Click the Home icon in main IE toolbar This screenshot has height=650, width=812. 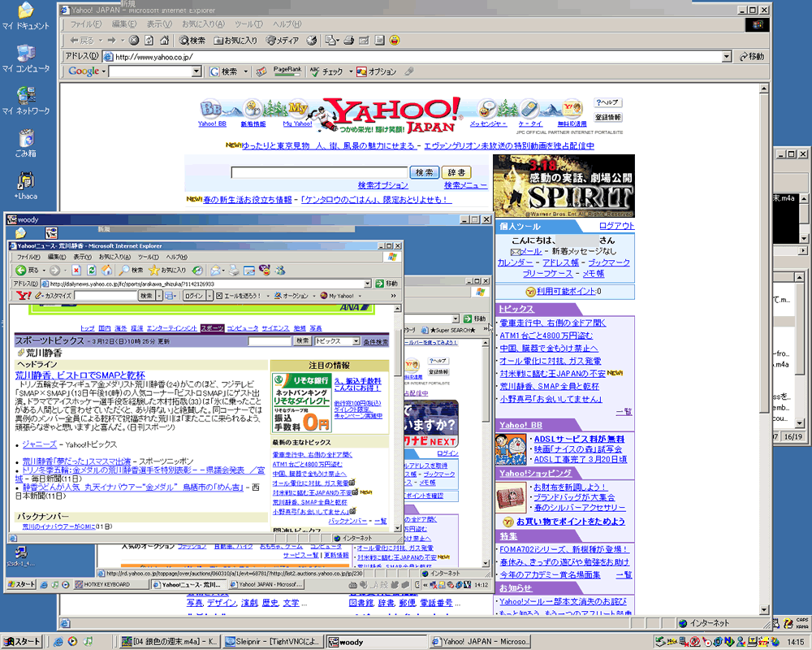point(164,41)
